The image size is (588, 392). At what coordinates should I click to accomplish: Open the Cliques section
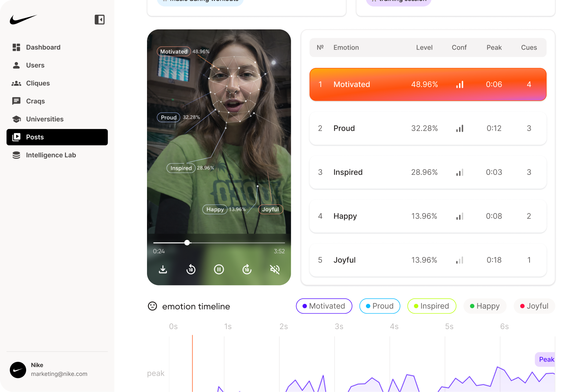pyautogui.click(x=57, y=83)
